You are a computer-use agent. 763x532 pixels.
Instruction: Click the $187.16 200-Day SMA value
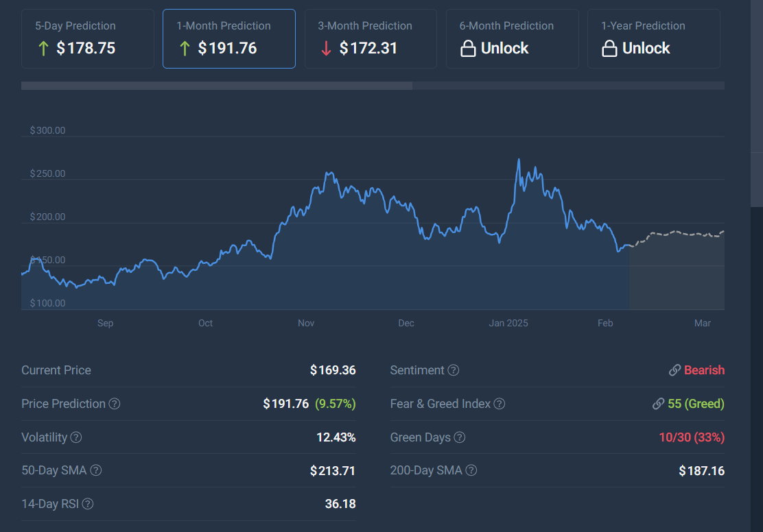(x=702, y=471)
